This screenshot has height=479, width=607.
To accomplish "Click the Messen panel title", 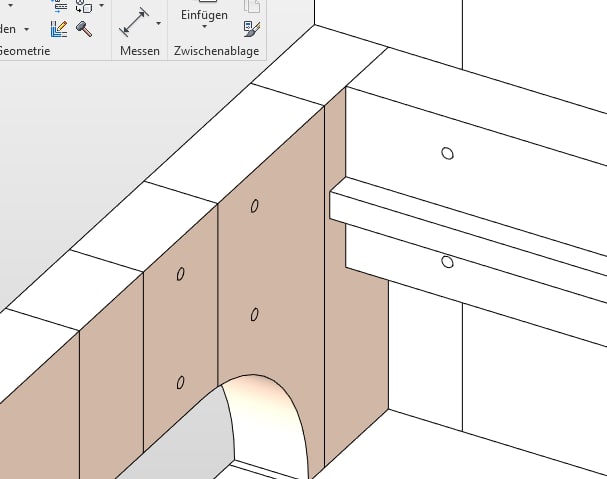I will (x=139, y=50).
